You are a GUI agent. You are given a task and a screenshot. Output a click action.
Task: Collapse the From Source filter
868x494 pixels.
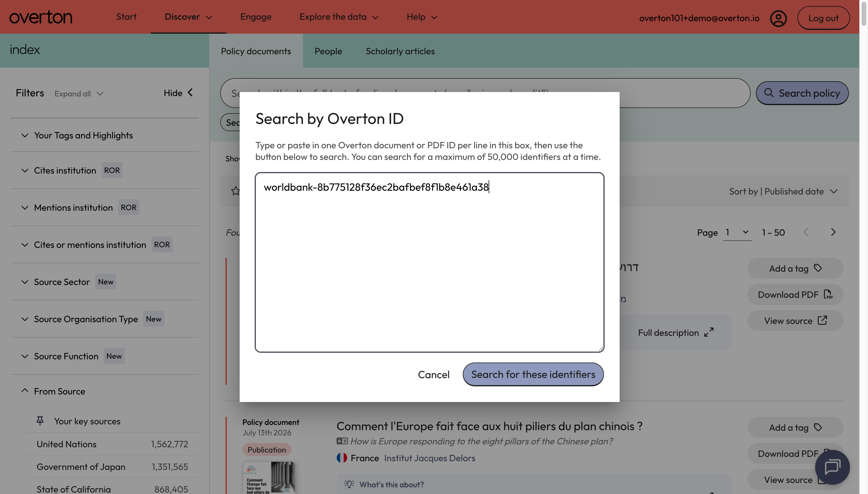pos(104,391)
